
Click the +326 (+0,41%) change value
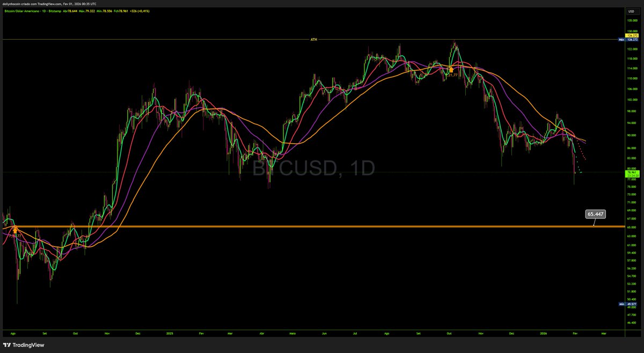point(140,11)
